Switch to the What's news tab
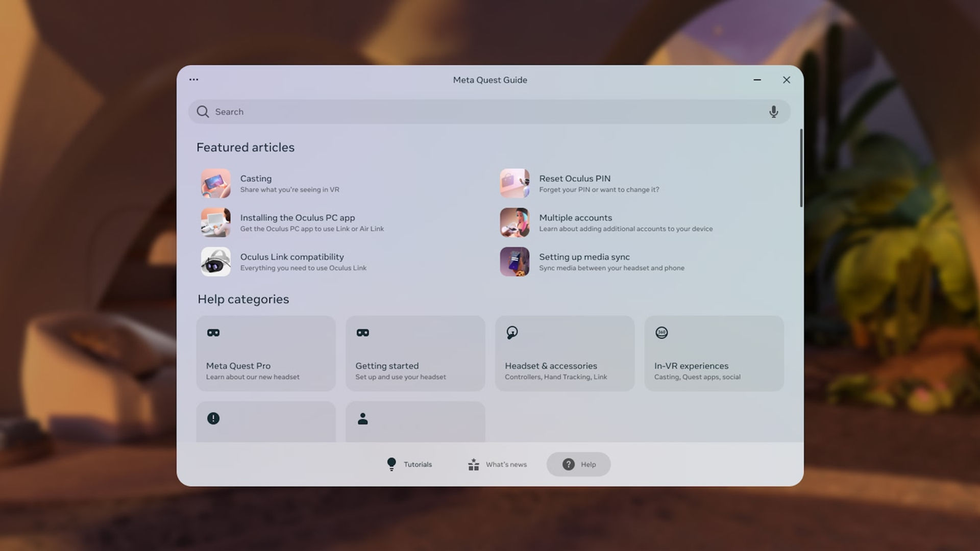980x551 pixels. click(x=497, y=464)
